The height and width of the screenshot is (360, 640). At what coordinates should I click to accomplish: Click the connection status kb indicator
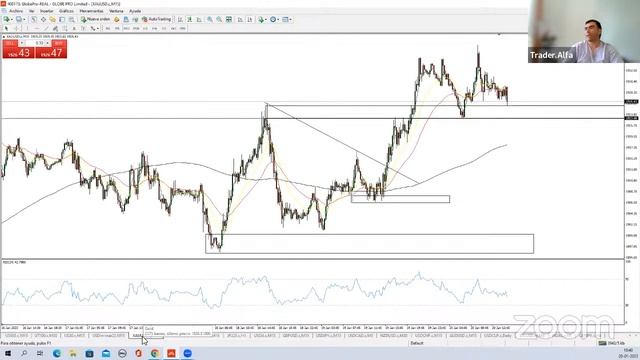(611, 343)
